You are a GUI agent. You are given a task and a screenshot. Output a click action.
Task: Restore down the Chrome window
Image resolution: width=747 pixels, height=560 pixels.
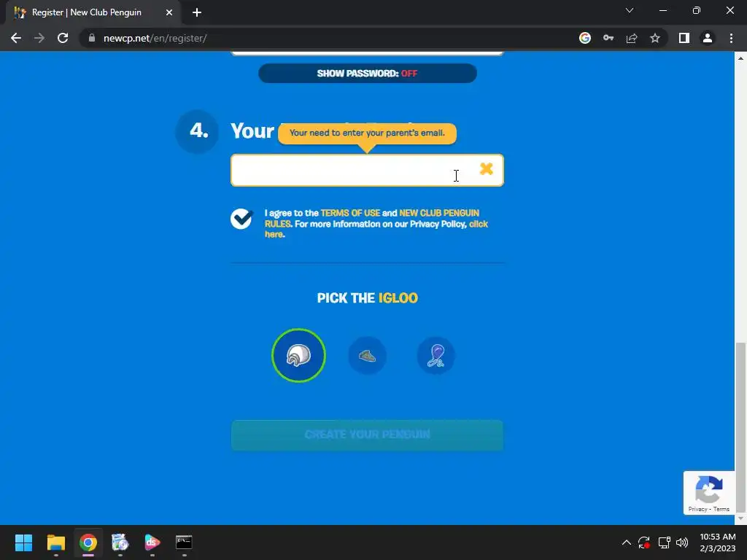tap(697, 10)
